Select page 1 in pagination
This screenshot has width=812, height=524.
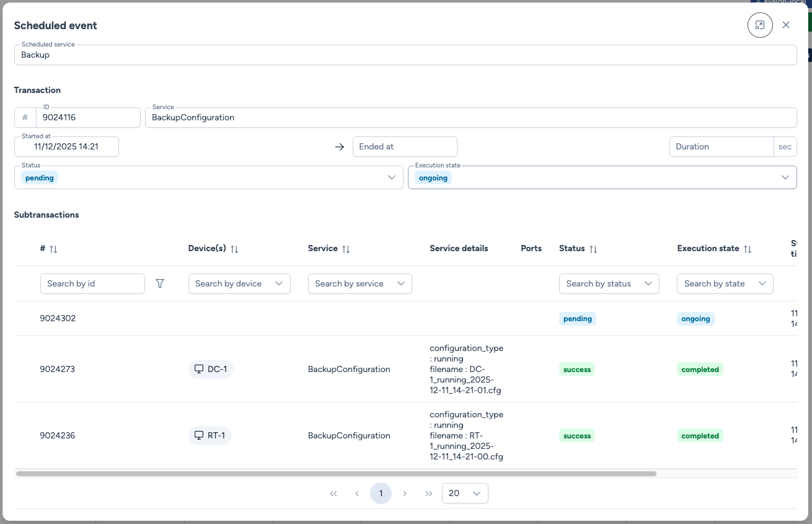(x=381, y=494)
